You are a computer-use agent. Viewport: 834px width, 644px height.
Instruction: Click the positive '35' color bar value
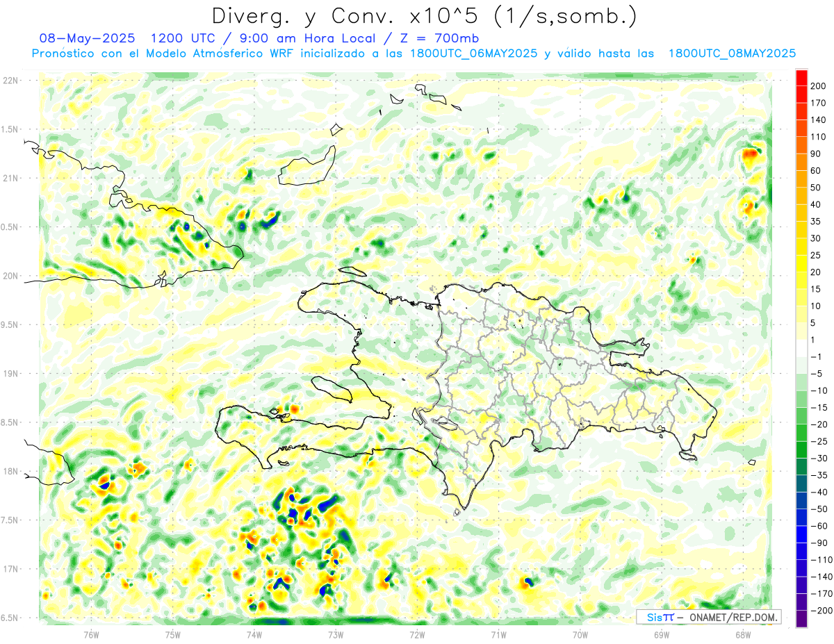pyautogui.click(x=816, y=222)
